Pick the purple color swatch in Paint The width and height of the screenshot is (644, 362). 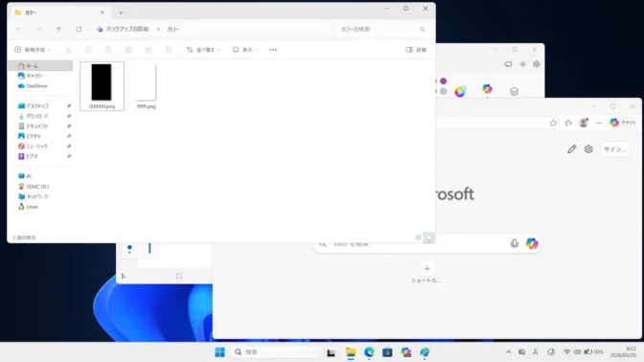coord(444,81)
